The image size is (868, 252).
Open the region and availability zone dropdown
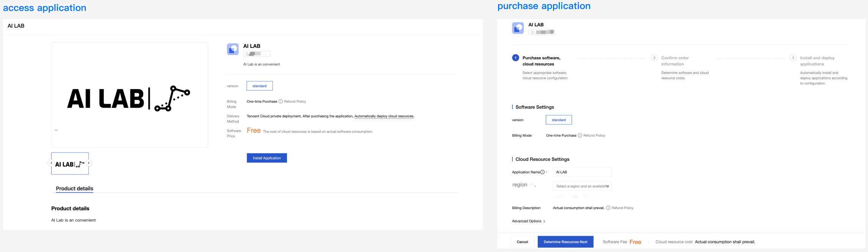tap(582, 186)
